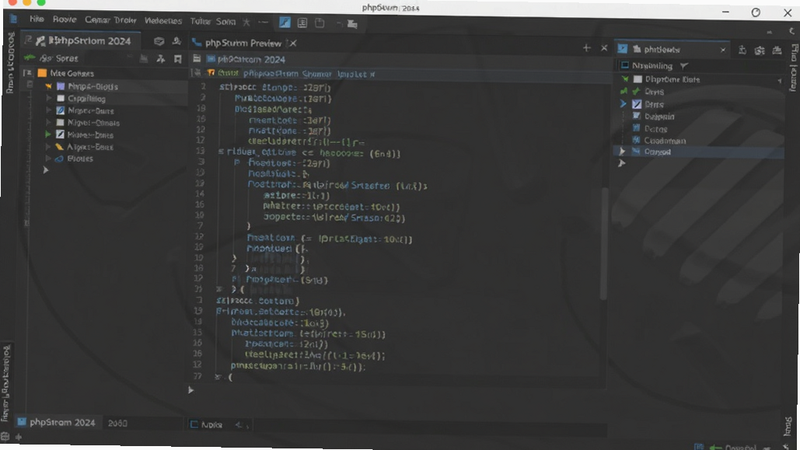
Task: Select the Dcloe item in right panel
Action: click(656, 129)
